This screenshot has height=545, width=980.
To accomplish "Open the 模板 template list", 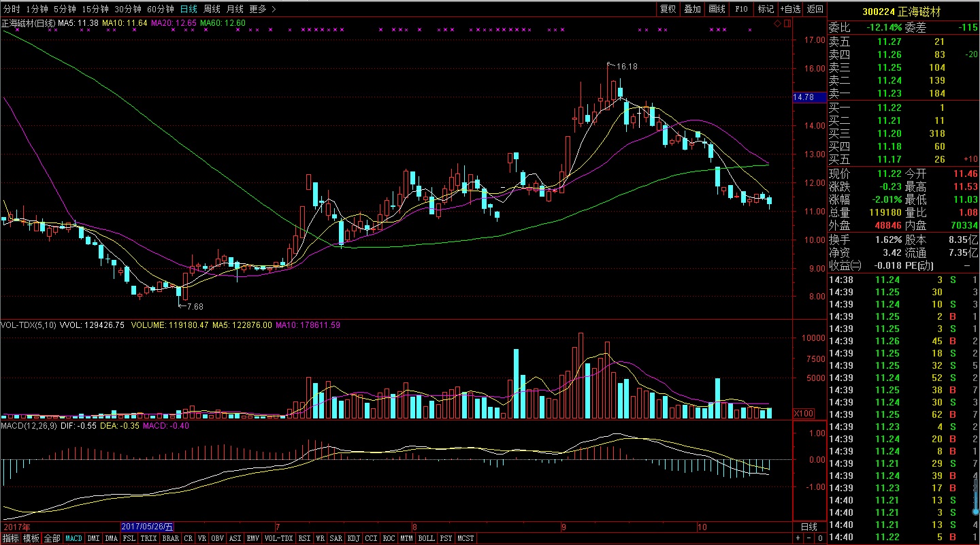I will (31, 538).
